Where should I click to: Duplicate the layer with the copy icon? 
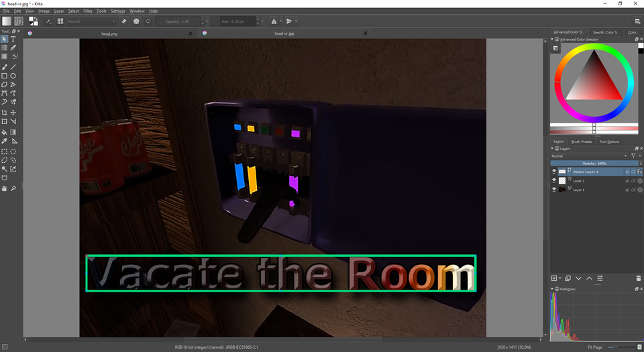coord(568,278)
